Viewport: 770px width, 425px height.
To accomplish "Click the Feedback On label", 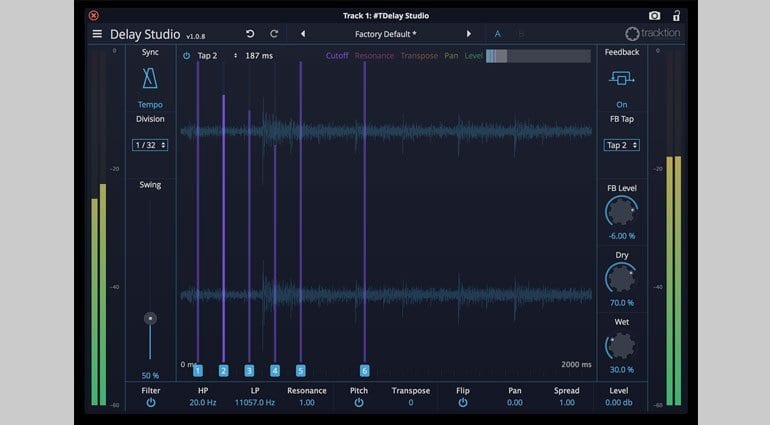I will [x=622, y=105].
